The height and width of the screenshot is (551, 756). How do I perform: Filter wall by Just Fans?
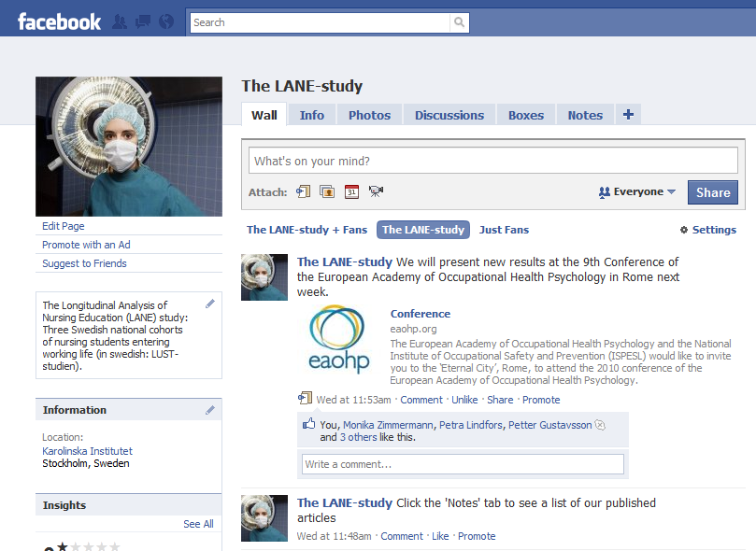pyautogui.click(x=504, y=230)
